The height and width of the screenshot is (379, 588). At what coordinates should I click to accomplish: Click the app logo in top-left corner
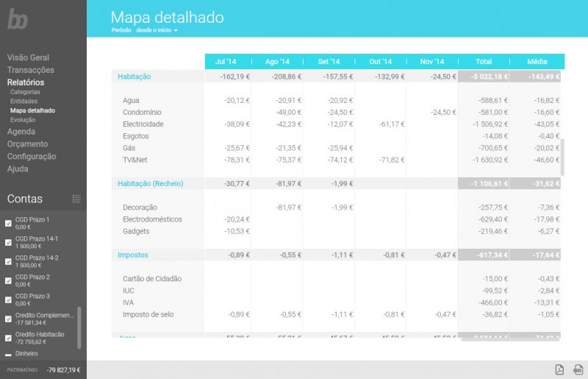[x=18, y=19]
